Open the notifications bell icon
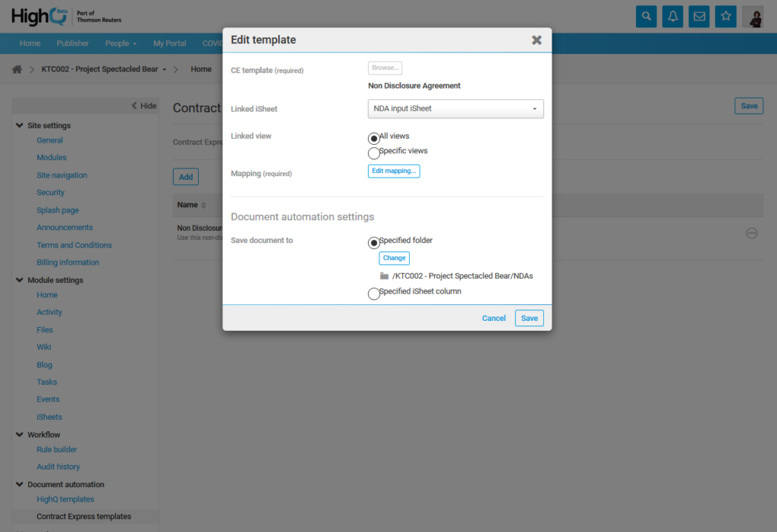Viewport: 777px width, 532px height. coord(672,16)
